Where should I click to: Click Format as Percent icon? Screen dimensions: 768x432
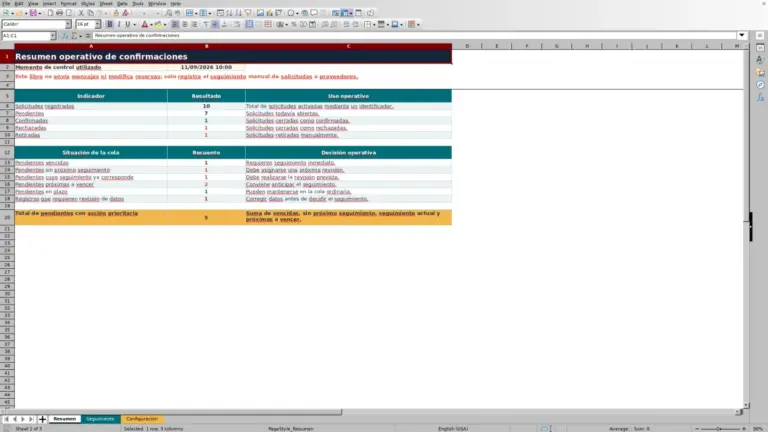pyautogui.click(x=294, y=24)
